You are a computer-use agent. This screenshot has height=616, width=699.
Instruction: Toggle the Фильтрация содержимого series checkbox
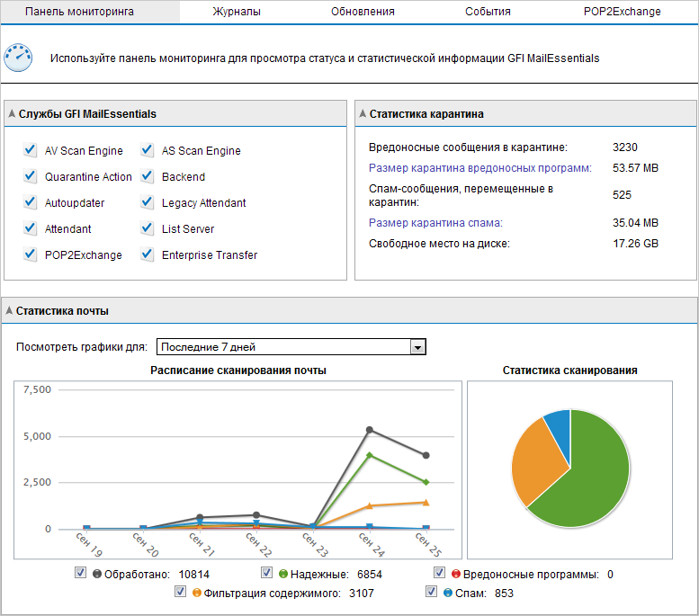(180, 592)
